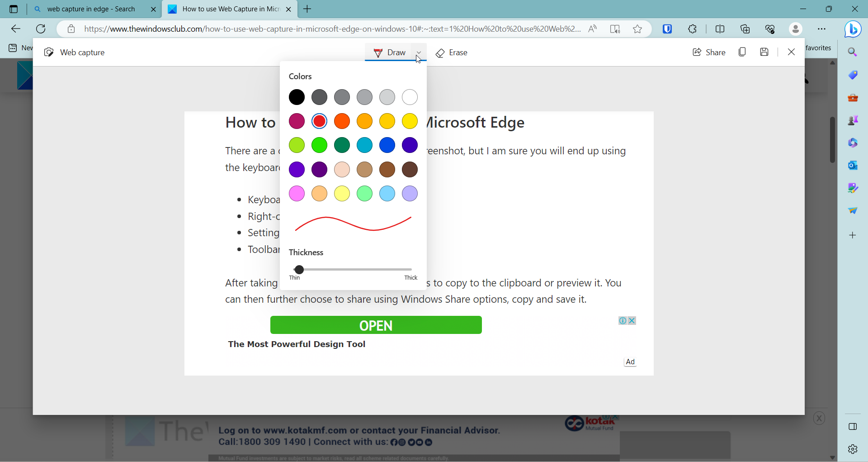This screenshot has height=462, width=868.
Task: Select the orange-red color swatch
Action: pyautogui.click(x=342, y=121)
